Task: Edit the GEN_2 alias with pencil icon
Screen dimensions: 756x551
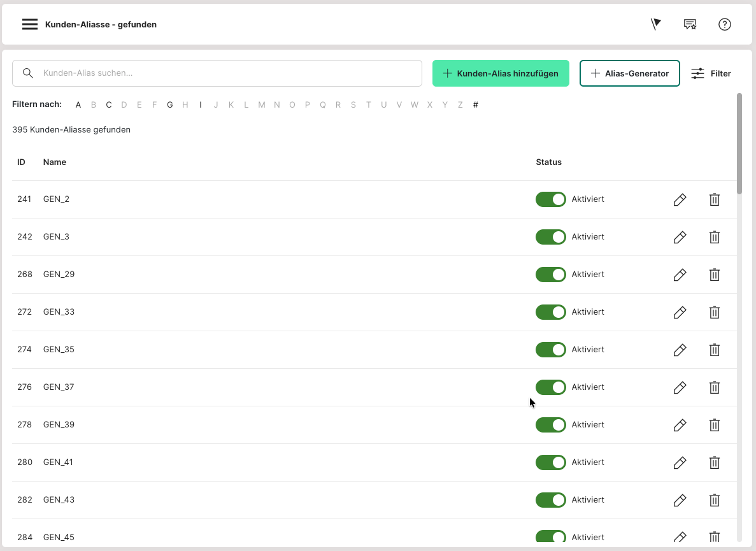Action: 680,199
